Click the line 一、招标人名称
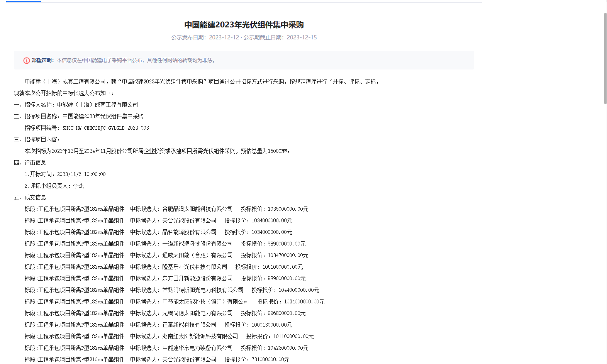The width and height of the screenshot is (607, 364). tap(76, 105)
